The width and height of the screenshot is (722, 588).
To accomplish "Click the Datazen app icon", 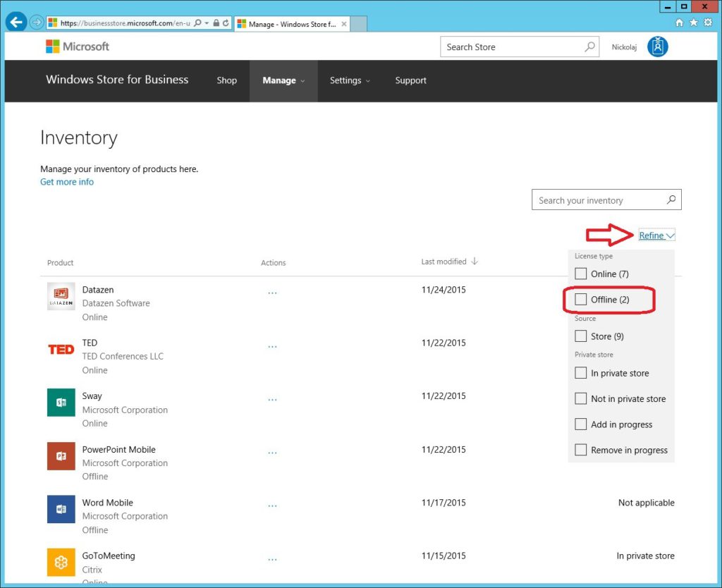I will [61, 296].
